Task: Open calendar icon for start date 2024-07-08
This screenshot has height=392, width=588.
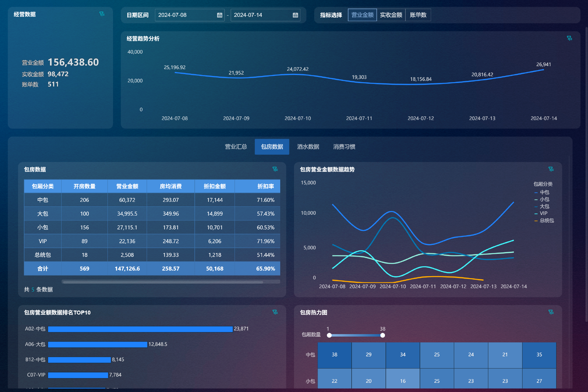Action: 220,15
